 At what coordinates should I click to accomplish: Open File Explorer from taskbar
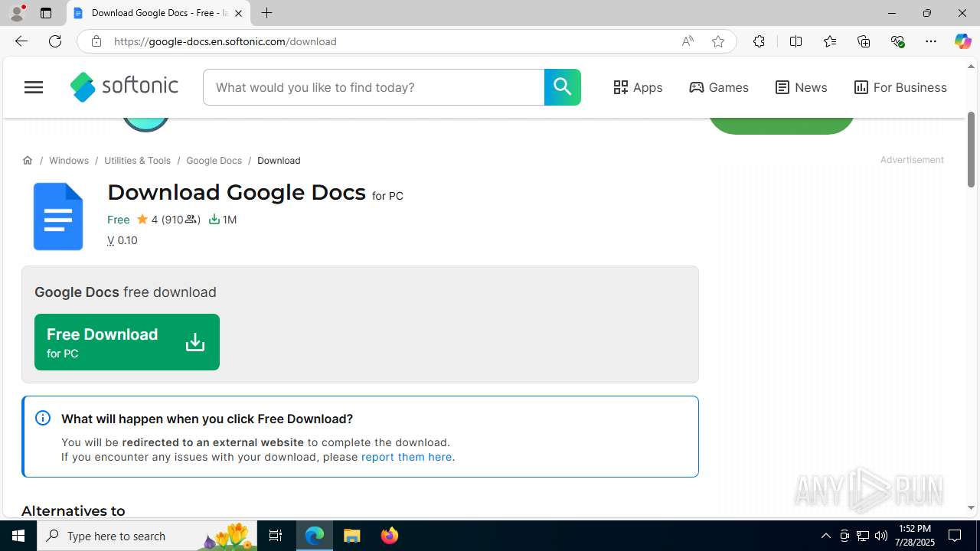coord(352,536)
